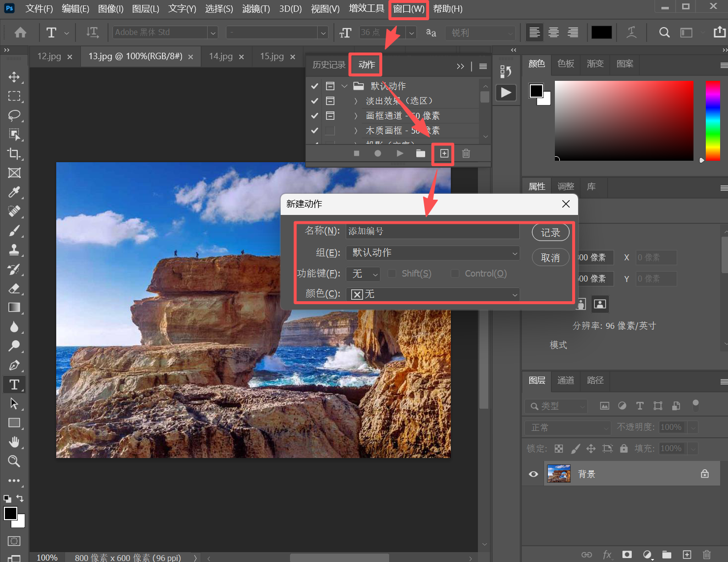The height and width of the screenshot is (562, 728).
Task: Click the delete action trash icon
Action: point(466,153)
